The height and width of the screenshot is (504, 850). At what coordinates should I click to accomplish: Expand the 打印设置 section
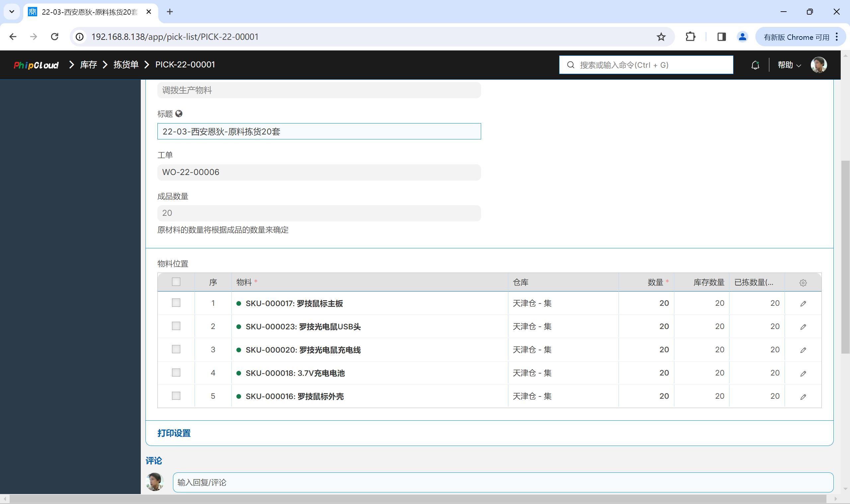[x=174, y=433]
